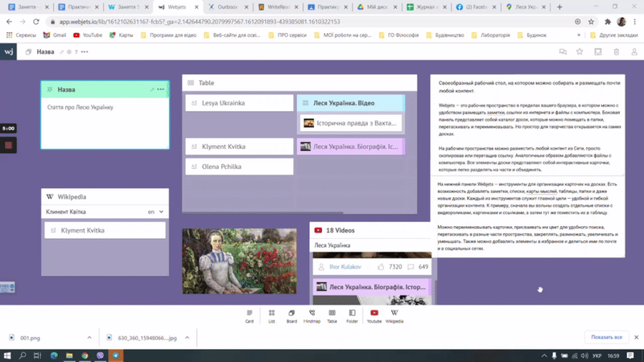Open the Lesya Ukrainka card in Table
The height and width of the screenshot is (362, 644).
coord(238,103)
